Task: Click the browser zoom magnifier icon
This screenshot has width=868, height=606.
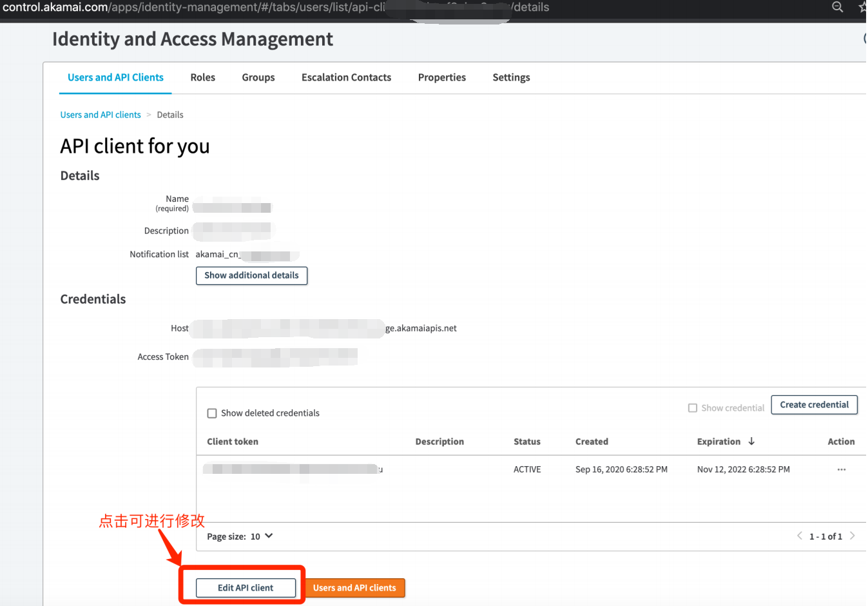Action: pyautogui.click(x=837, y=6)
